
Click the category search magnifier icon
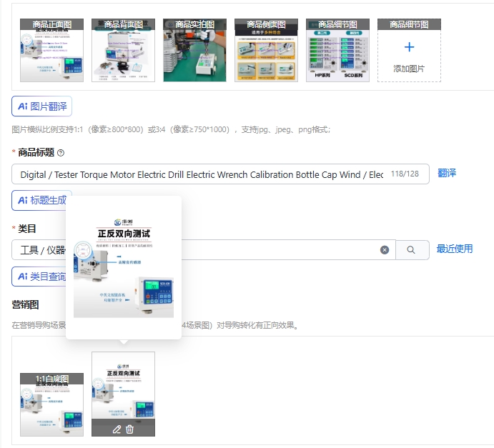click(x=411, y=250)
